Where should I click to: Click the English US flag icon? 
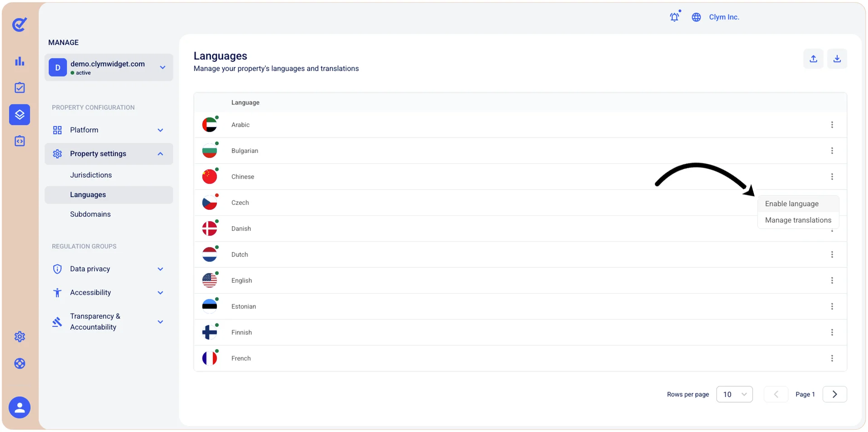(210, 280)
